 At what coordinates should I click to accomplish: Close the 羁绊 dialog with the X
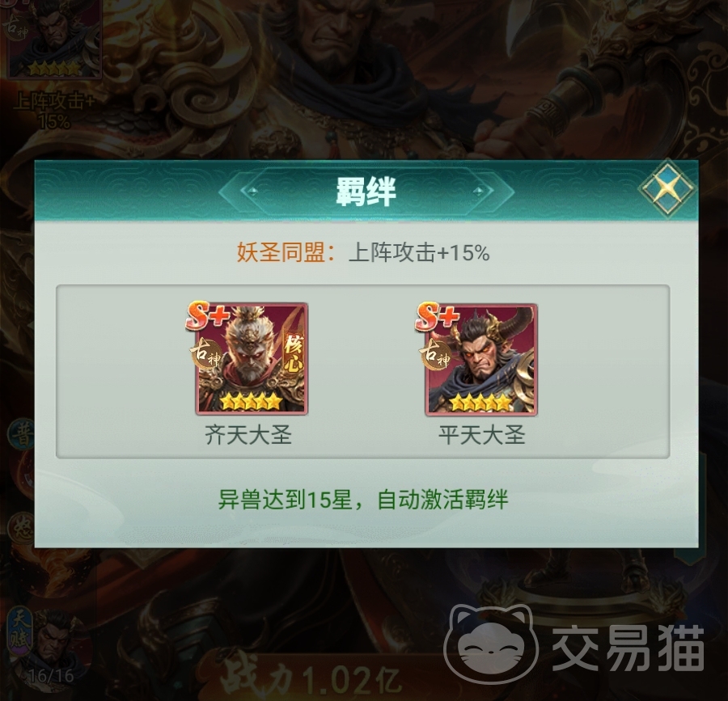click(667, 188)
